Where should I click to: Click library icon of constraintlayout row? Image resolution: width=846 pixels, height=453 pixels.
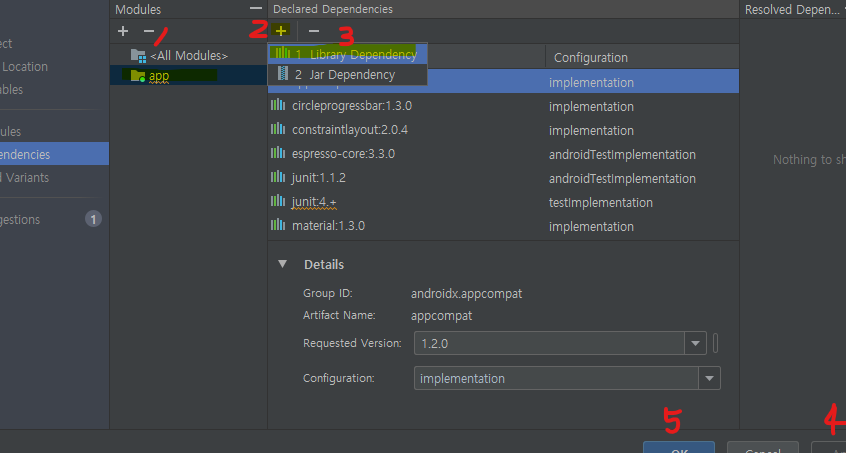coord(278,129)
